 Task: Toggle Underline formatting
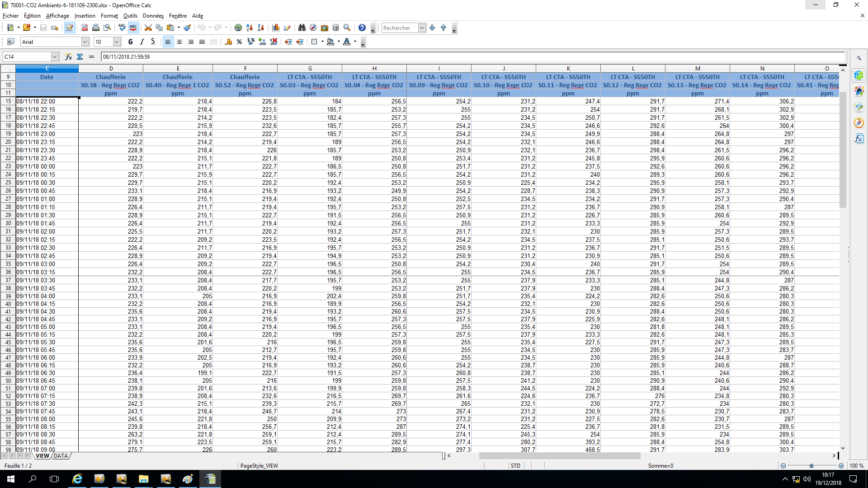[153, 42]
